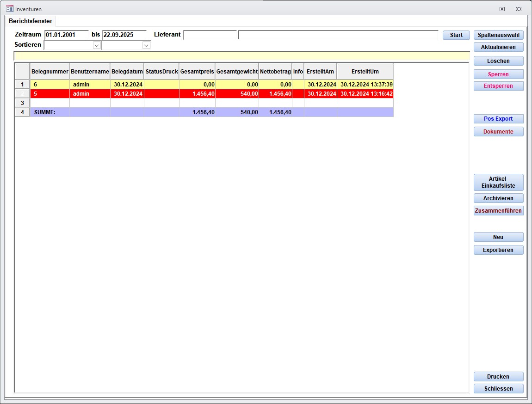This screenshot has width=532, height=404.
Task: Click the Artikel Einkaufsliste button
Action: point(498,182)
